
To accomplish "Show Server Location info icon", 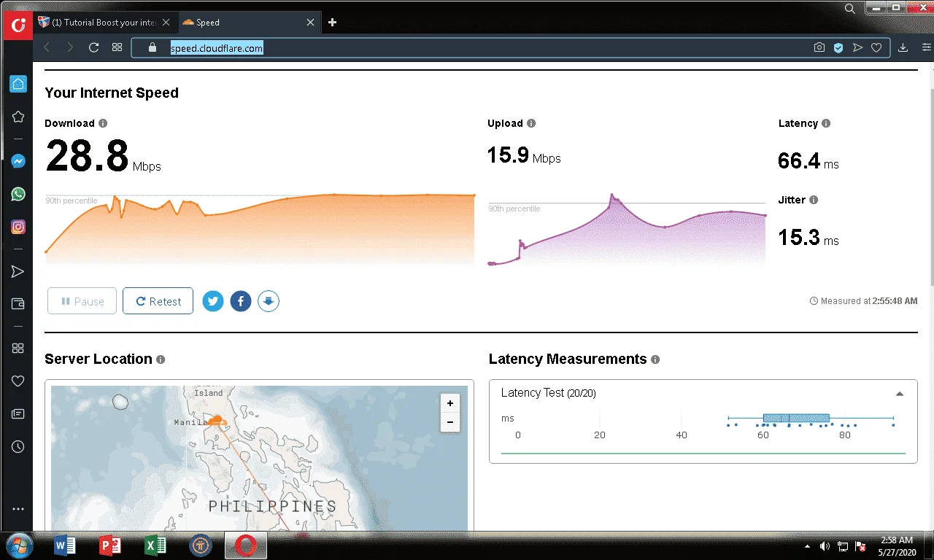I will 161,359.
